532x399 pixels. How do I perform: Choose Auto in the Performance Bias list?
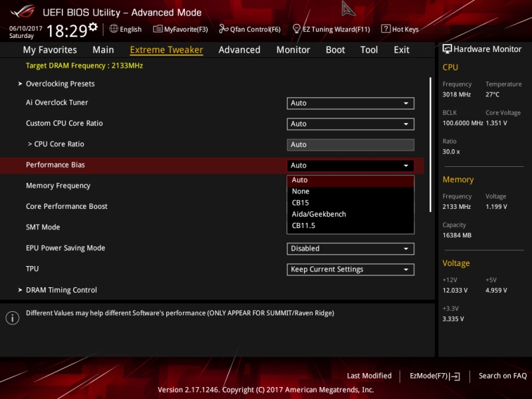pyautogui.click(x=350, y=180)
